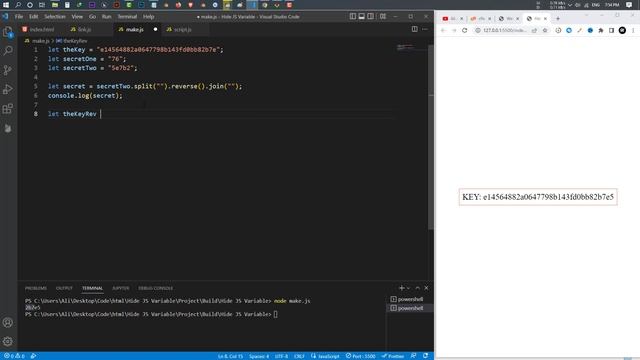Click line 8 let theKeyRev code
The height and width of the screenshot is (360, 640).
(x=72, y=114)
